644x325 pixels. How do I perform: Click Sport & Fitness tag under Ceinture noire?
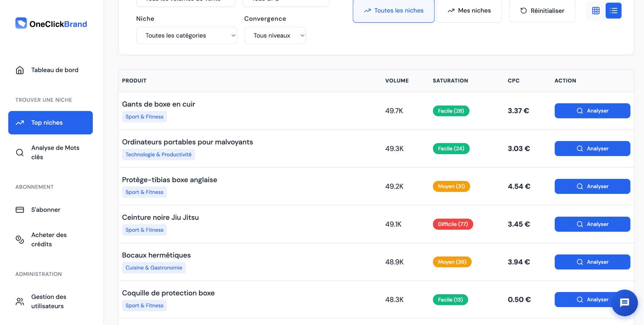(144, 230)
